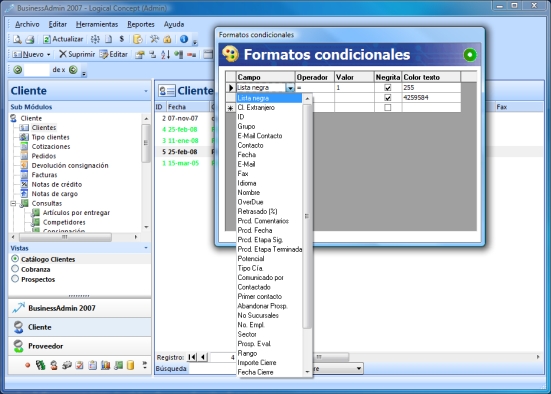Uncheck Negrita checkbox in first row
Viewport: 551px width, 394px height.
pos(388,88)
